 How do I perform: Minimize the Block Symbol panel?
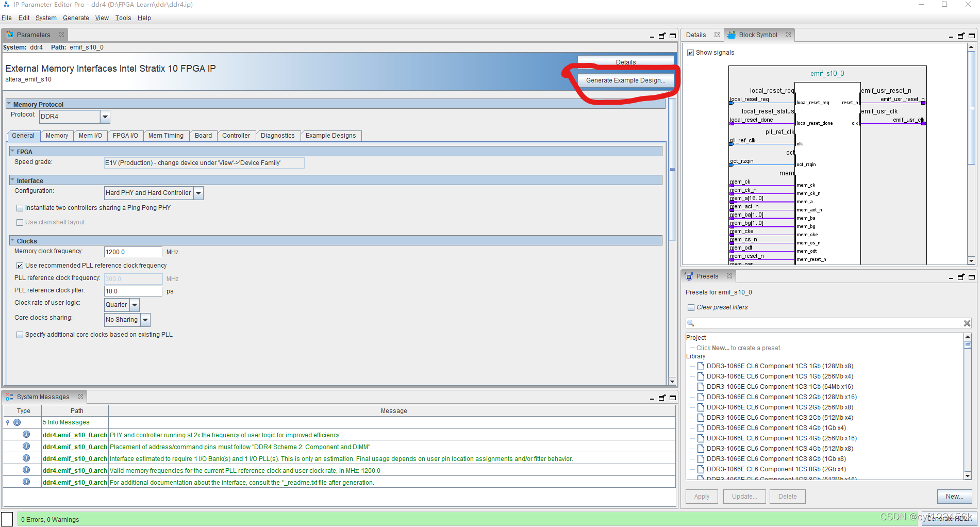951,36
